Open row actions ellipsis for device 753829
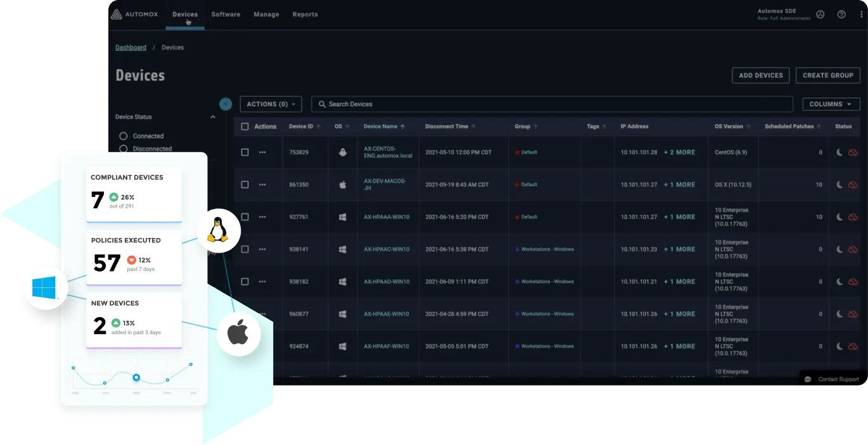The image size is (868, 445). click(262, 153)
